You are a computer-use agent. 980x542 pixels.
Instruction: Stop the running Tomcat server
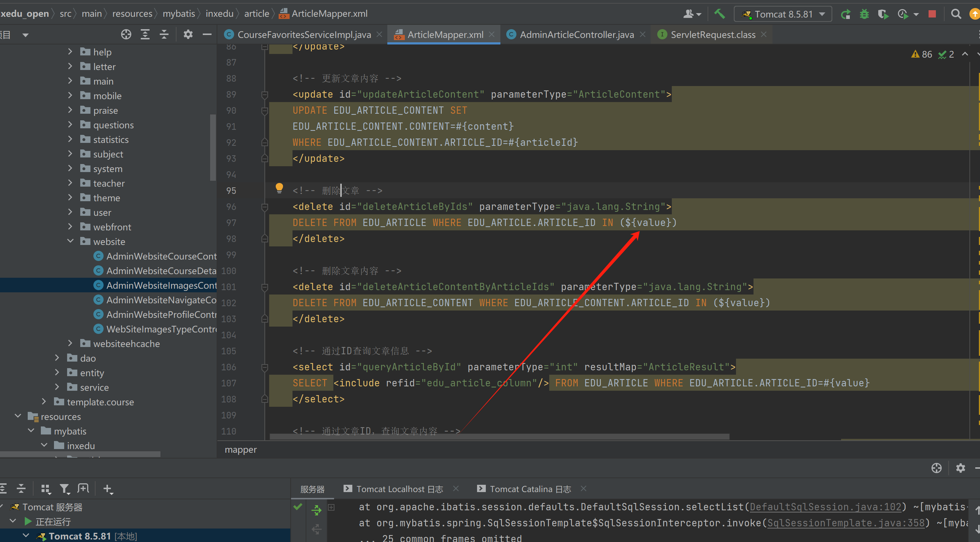point(932,14)
